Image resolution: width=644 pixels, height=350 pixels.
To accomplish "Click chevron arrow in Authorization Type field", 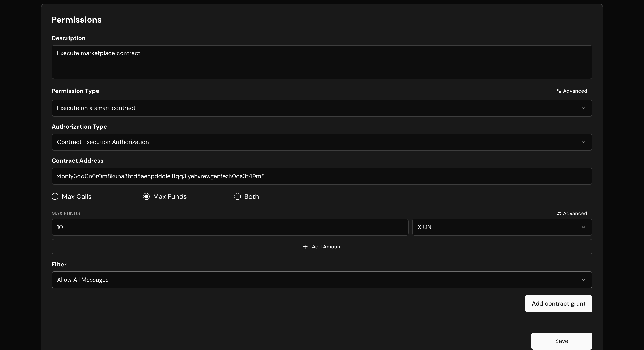I will tap(583, 142).
